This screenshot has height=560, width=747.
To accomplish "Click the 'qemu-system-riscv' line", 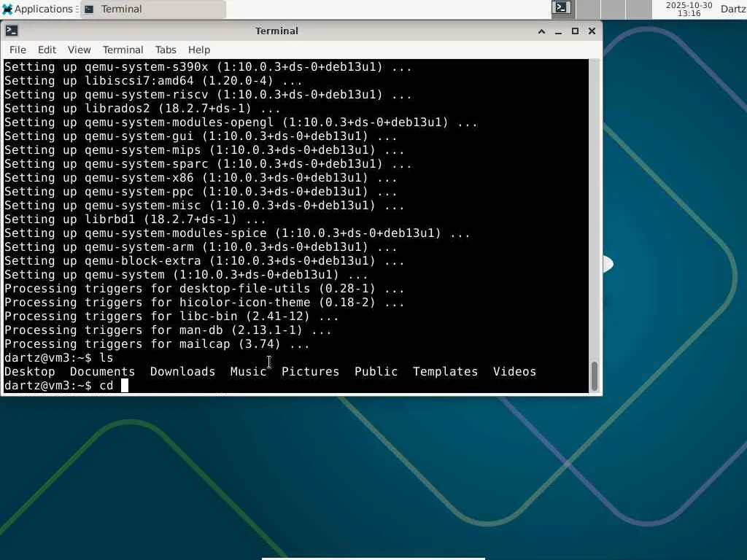I will (208, 94).
